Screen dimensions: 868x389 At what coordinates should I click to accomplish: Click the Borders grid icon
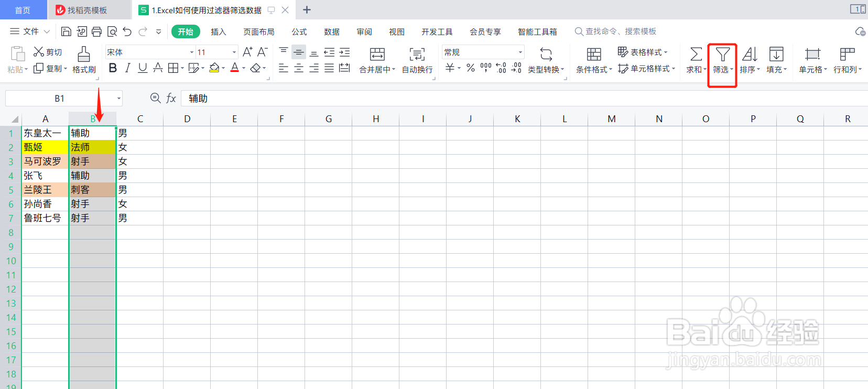173,68
